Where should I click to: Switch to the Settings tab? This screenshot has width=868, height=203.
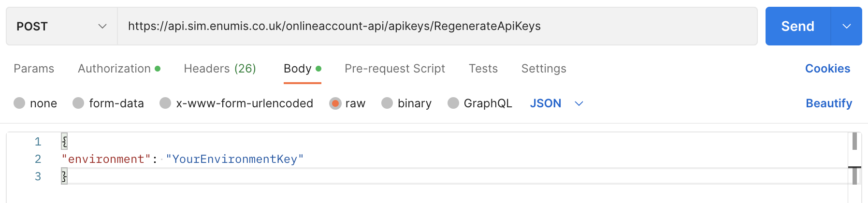click(544, 69)
